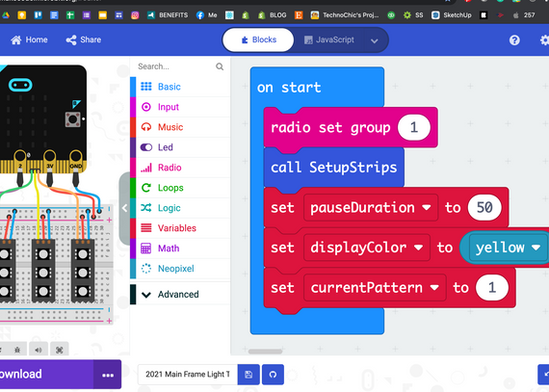Open the Basic blocks category
This screenshot has height=392, width=549.
[180, 87]
